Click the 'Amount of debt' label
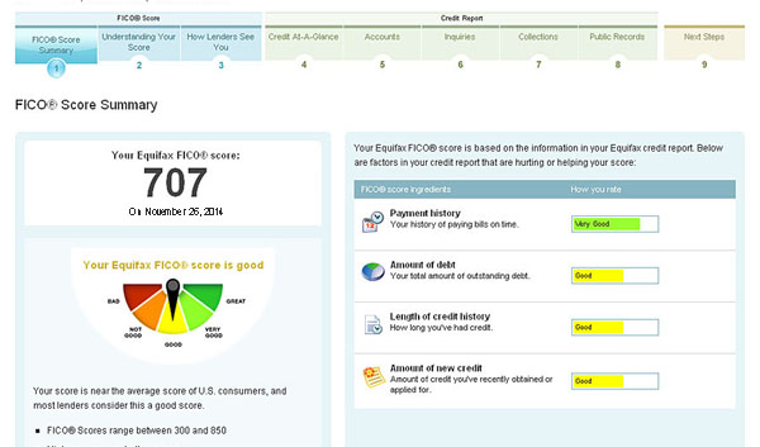The height and width of the screenshot is (447, 760). click(x=423, y=265)
